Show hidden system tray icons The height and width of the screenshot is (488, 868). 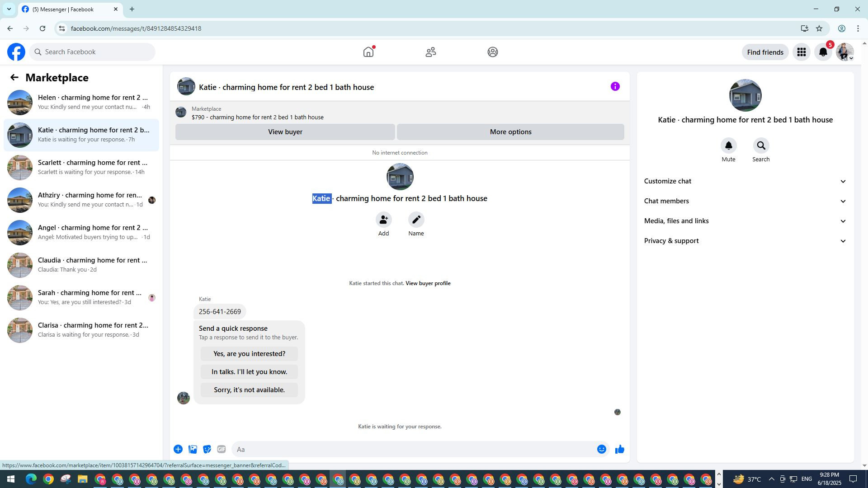(771, 479)
